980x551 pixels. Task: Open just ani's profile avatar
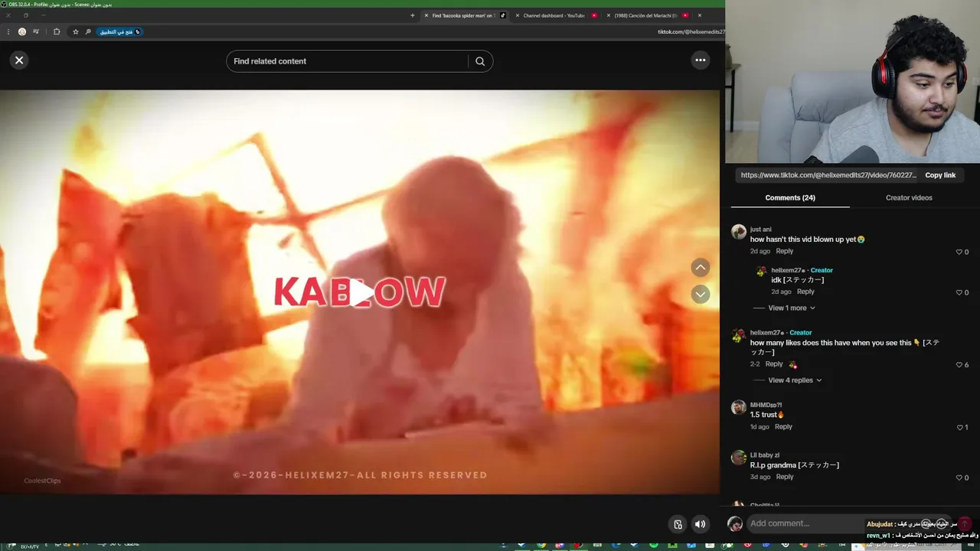point(739,232)
